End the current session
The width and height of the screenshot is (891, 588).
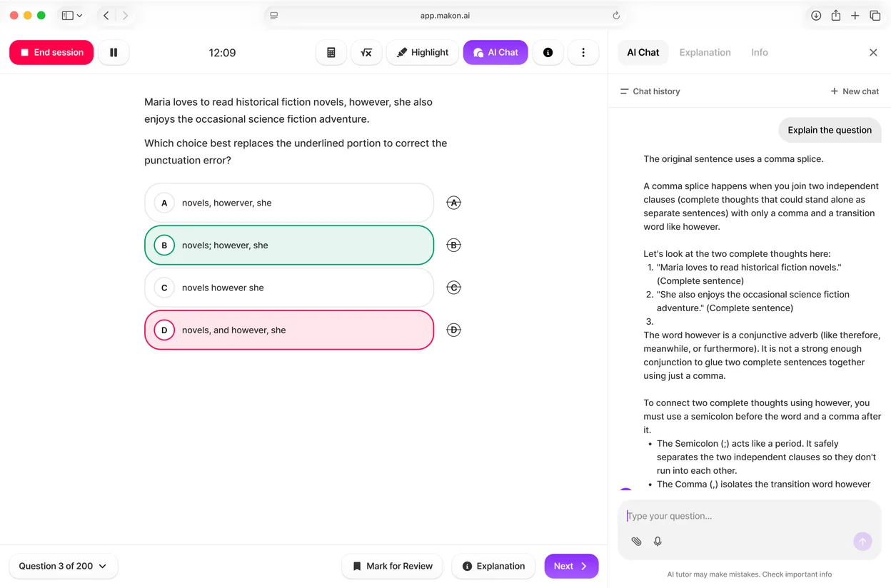(x=51, y=52)
